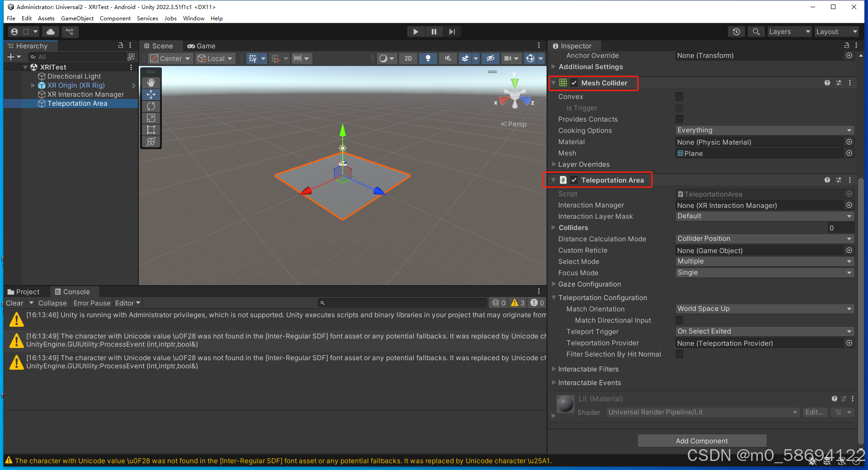Enable Match Directional Input
This screenshot has width=868, height=470.
coord(679,320)
